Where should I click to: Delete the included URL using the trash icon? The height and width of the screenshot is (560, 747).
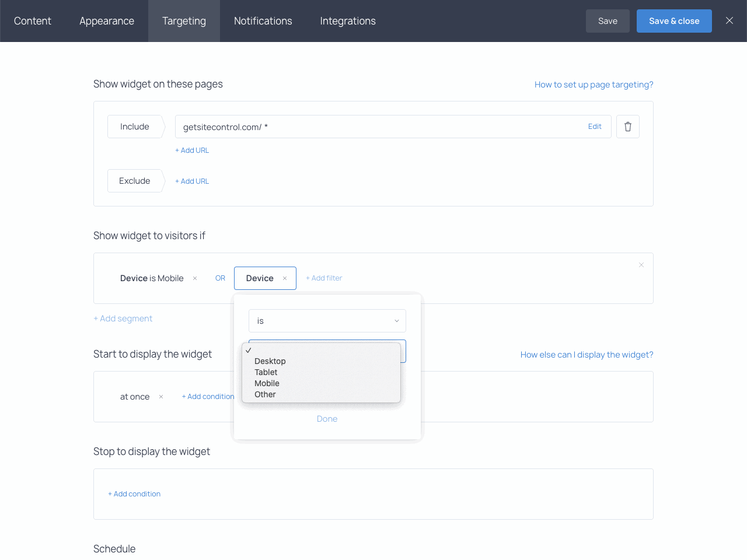pyautogui.click(x=627, y=126)
